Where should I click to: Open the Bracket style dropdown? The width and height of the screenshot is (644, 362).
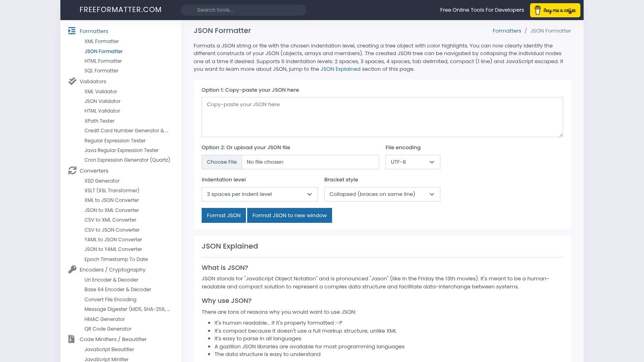[382, 194]
